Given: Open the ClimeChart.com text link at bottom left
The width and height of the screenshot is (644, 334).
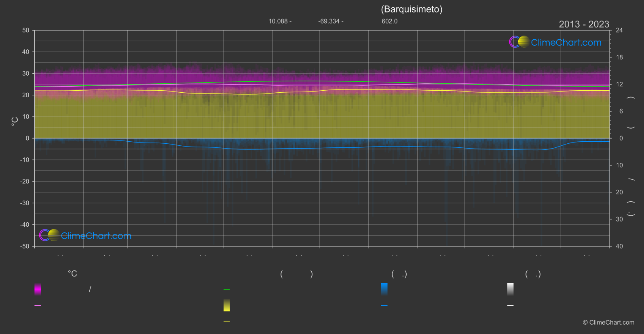Looking at the screenshot, I should [x=96, y=236].
